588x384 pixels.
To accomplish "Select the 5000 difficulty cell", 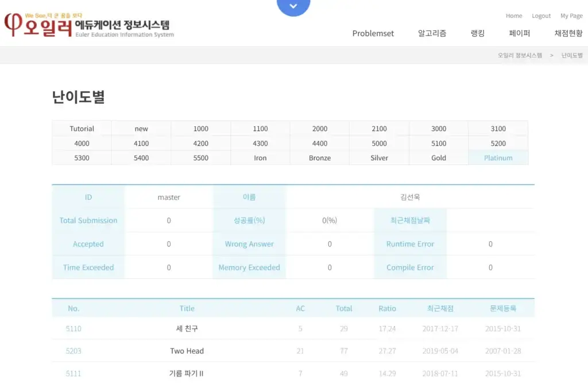I will (x=379, y=143).
